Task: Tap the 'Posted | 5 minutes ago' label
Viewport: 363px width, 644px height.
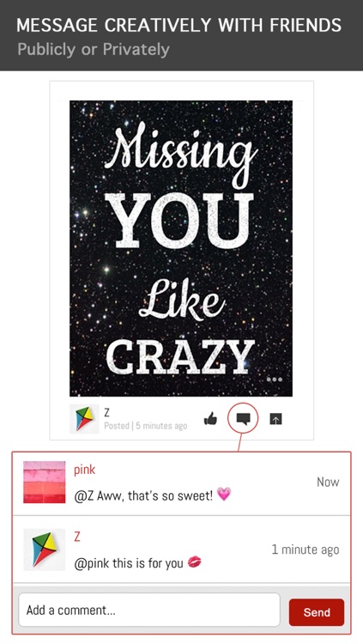Action: click(x=145, y=426)
